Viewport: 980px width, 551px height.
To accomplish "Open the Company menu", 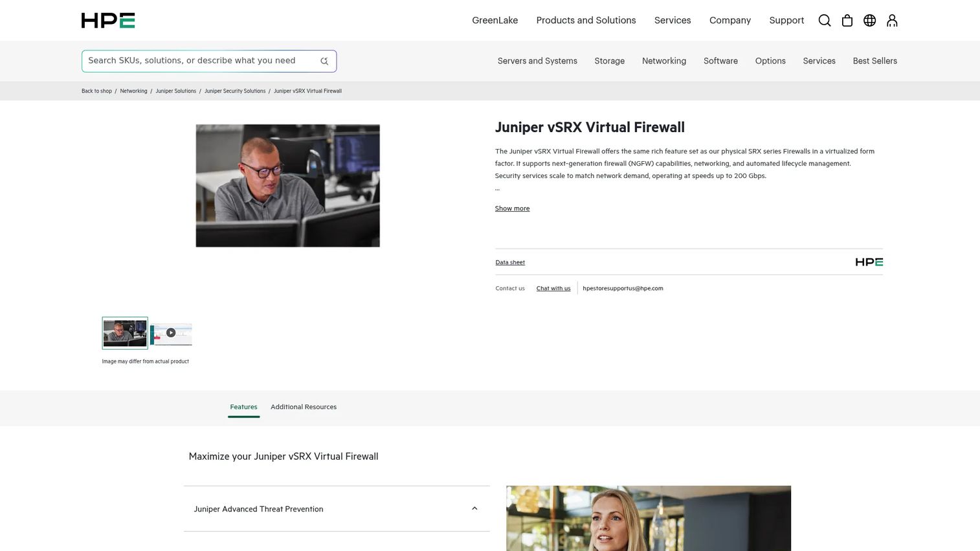I will [730, 21].
